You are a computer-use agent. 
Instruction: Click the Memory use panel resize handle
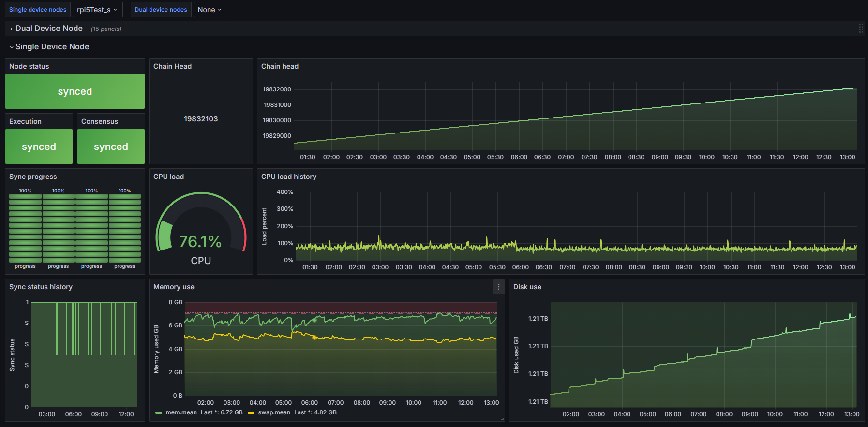[503, 419]
